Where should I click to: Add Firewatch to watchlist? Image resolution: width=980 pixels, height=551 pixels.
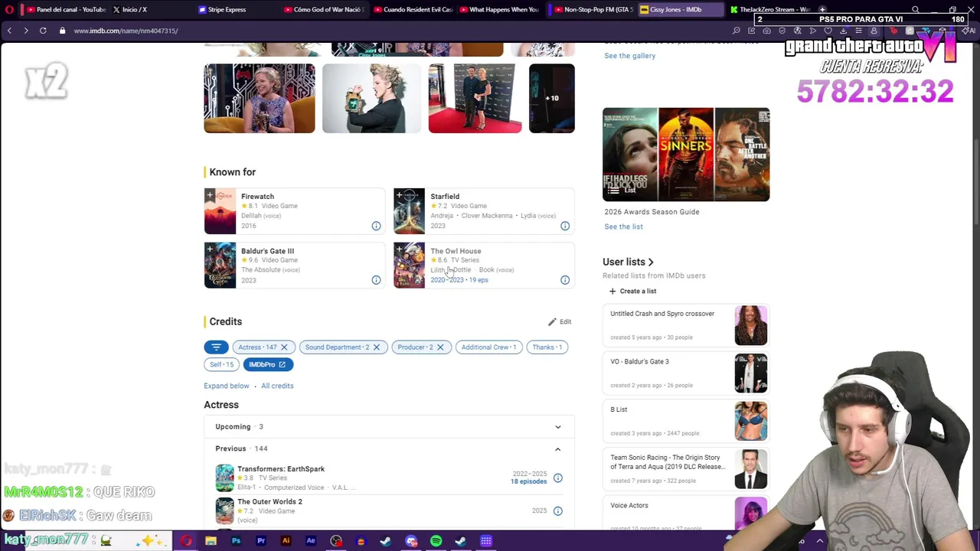pos(210,195)
